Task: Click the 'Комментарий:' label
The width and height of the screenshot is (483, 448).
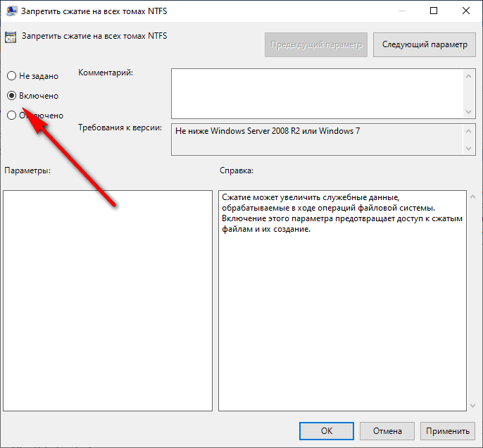Action: coord(106,73)
